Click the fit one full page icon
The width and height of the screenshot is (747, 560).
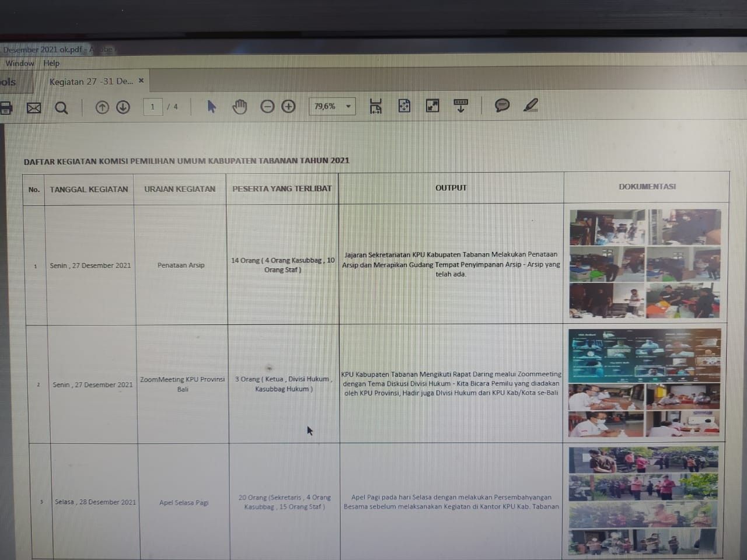click(x=404, y=106)
